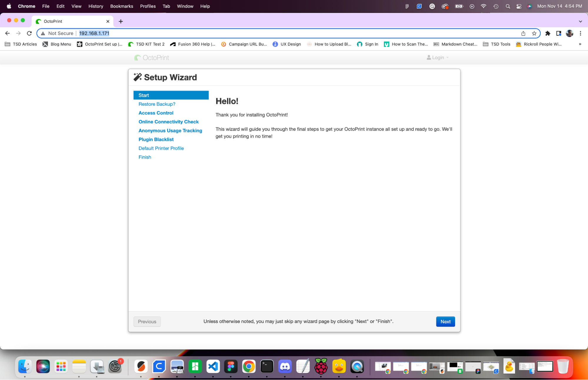Image resolution: width=588 pixels, height=380 pixels.
Task: Open Discord from the dock
Action: click(285, 366)
